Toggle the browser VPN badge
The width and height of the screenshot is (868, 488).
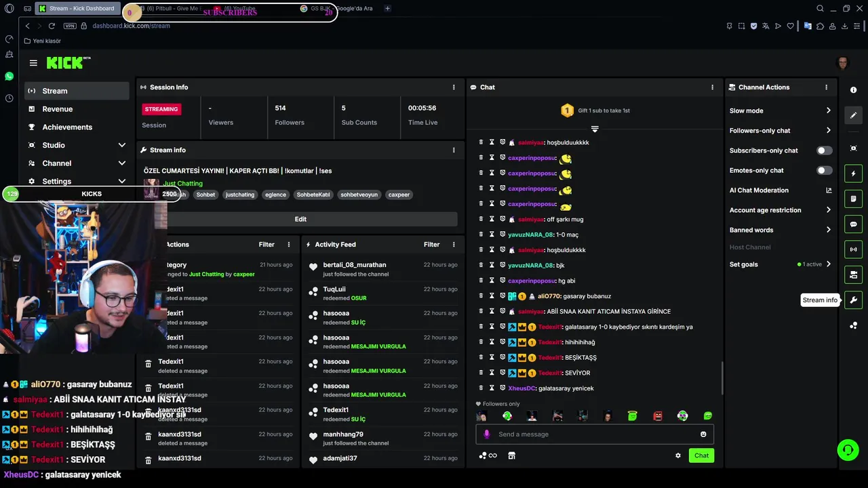tap(70, 26)
